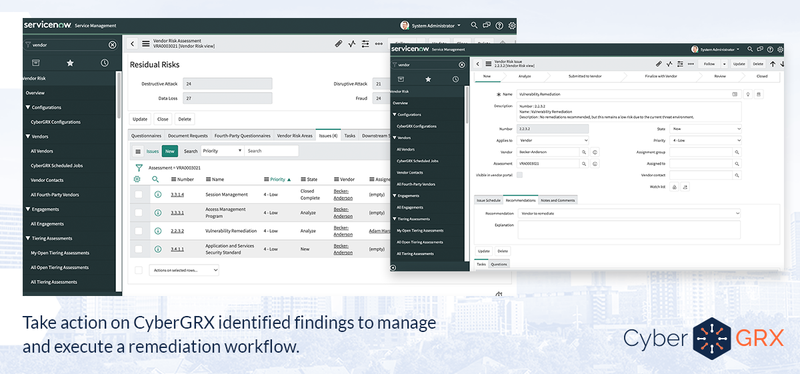Click lookup magnifier next to Assignment group field
Screen dimensions: 800x374
click(x=737, y=152)
